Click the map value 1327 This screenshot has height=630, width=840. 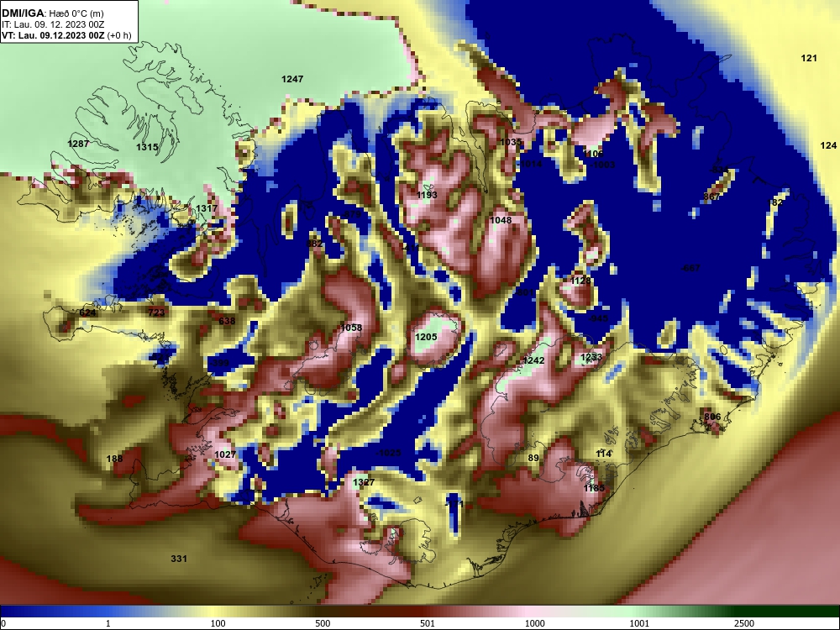pyautogui.click(x=364, y=482)
